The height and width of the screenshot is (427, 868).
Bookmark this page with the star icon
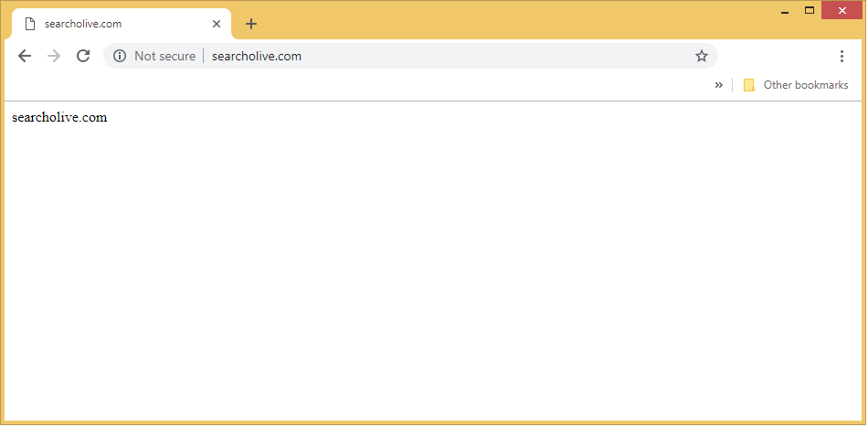tap(702, 56)
